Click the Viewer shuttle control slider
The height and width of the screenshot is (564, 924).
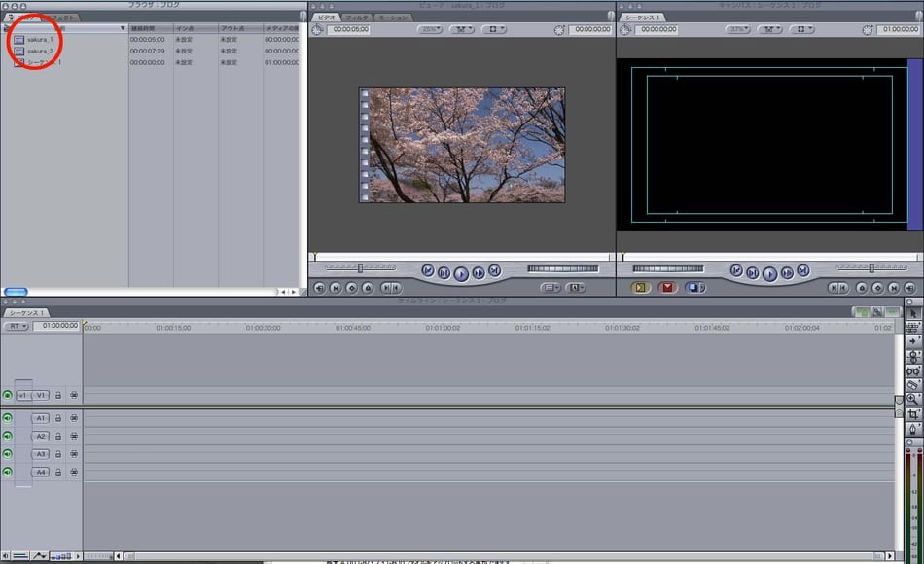[x=360, y=268]
